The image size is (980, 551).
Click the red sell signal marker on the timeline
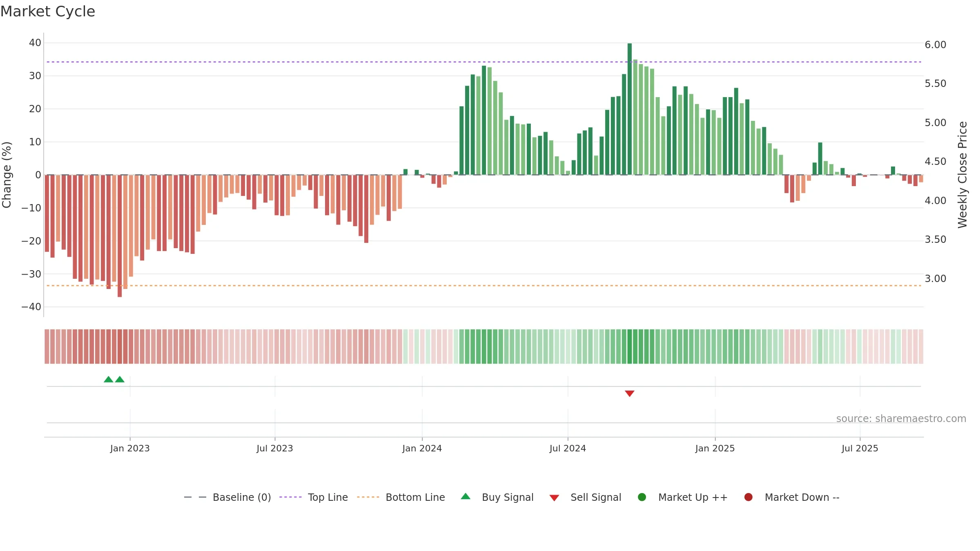pyautogui.click(x=630, y=393)
